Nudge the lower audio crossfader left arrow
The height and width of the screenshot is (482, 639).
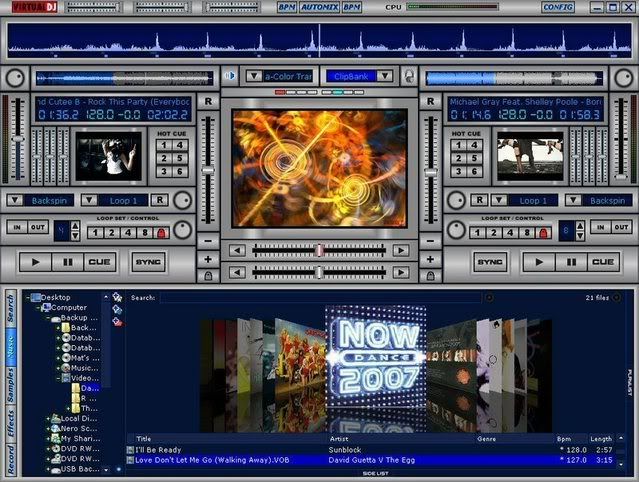(x=237, y=272)
